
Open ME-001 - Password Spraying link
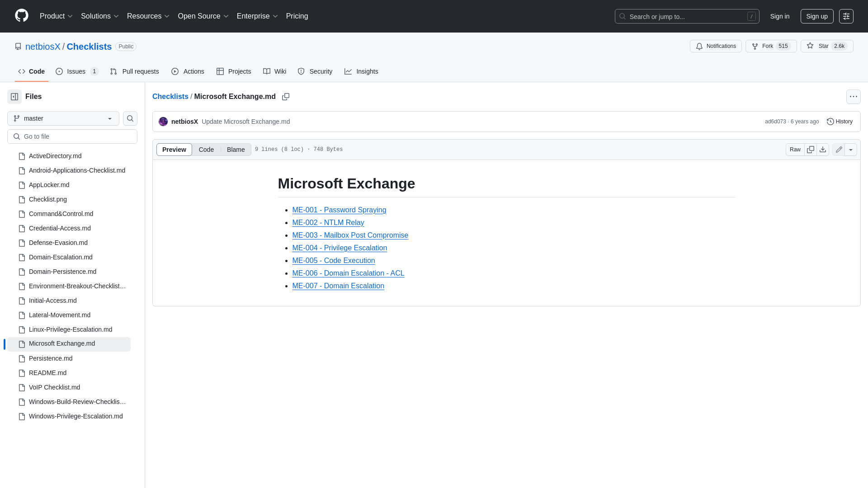(339, 210)
